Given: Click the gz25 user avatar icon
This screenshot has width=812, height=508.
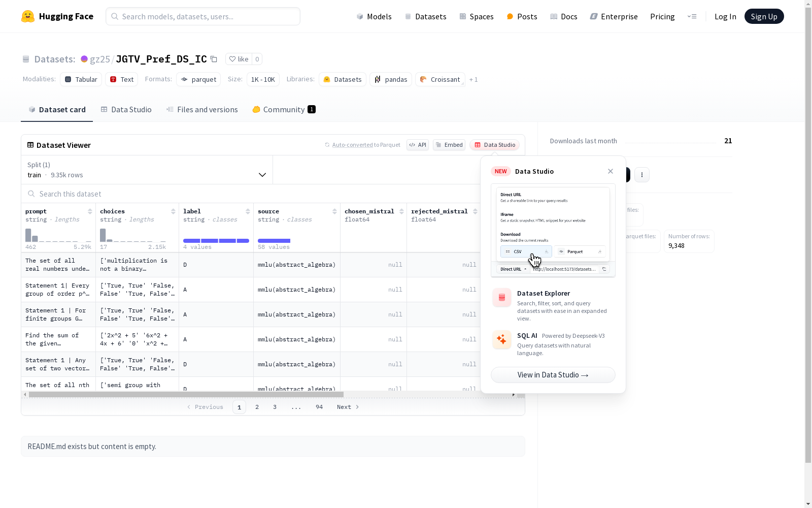Looking at the screenshot, I should (84, 59).
